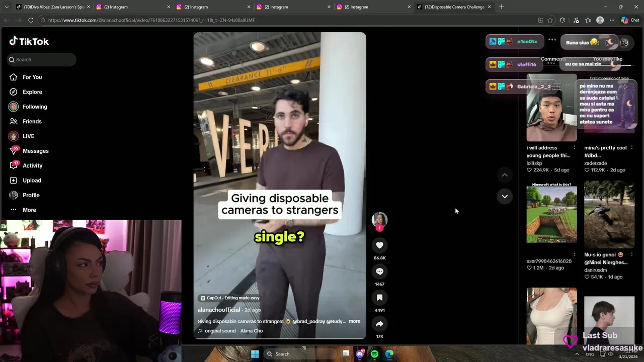
Task: Open Messages in the TikTok sidebar
Action: coord(29,151)
